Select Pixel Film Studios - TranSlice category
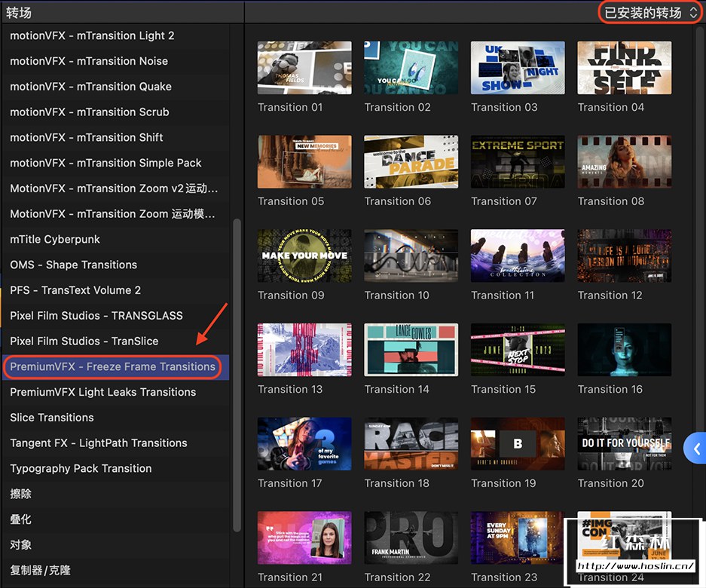Image resolution: width=706 pixels, height=588 pixels. tap(115, 341)
